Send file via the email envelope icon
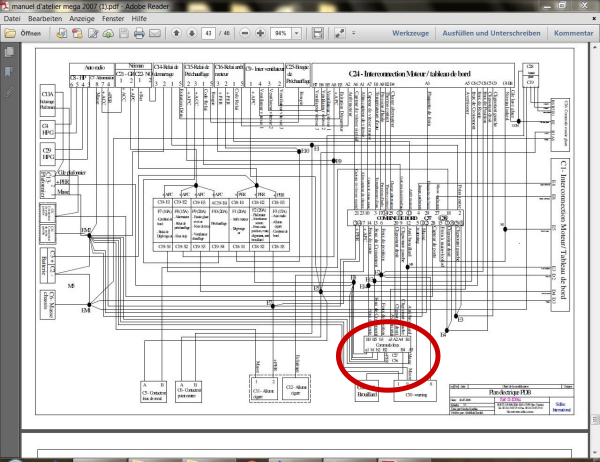Image resolution: width=600 pixels, height=462 pixels. [x=154, y=33]
